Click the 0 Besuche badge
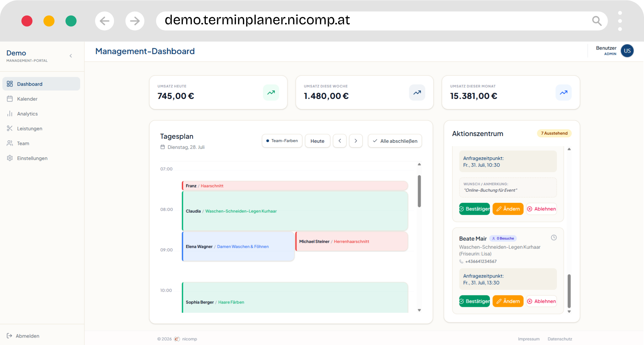Image resolution: width=644 pixels, height=345 pixels. 503,238
